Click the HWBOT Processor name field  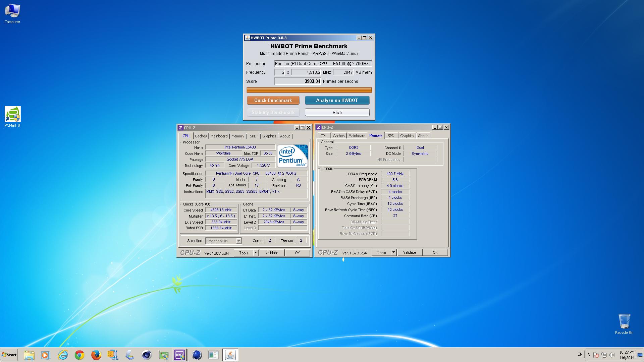pyautogui.click(x=323, y=63)
